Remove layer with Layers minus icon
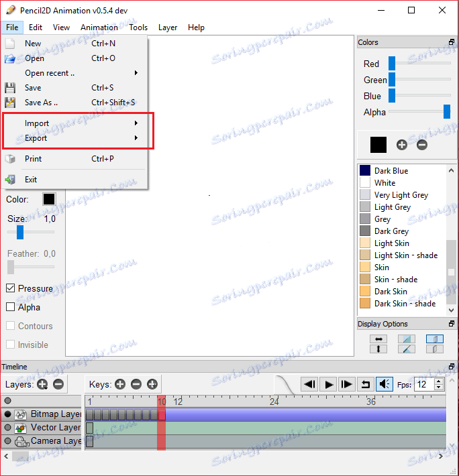Viewport: 459px width, 476px height. pyautogui.click(x=58, y=384)
